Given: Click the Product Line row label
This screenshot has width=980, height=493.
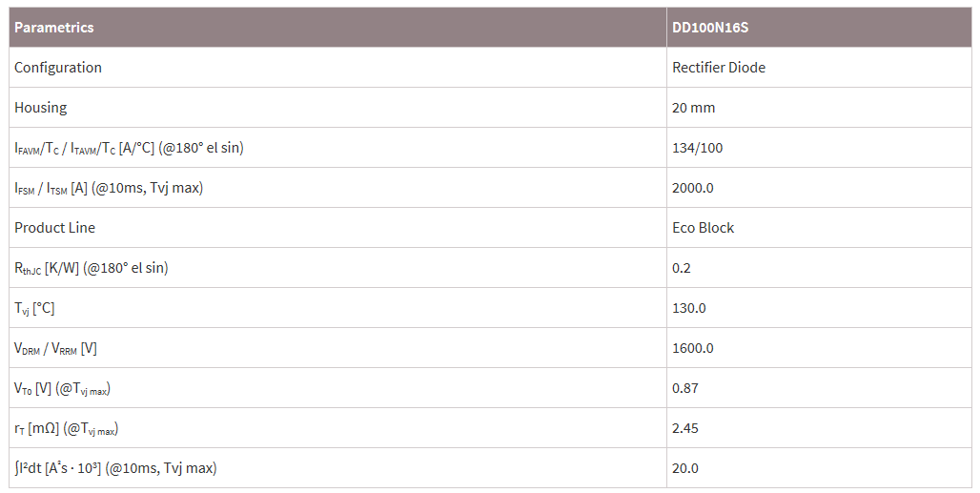Looking at the screenshot, I should tap(55, 228).
